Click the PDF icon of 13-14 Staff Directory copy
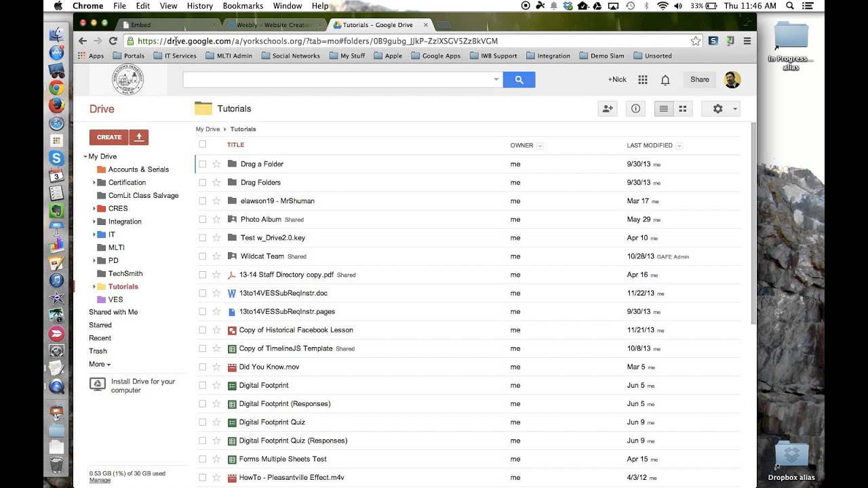868x488 pixels. point(232,275)
